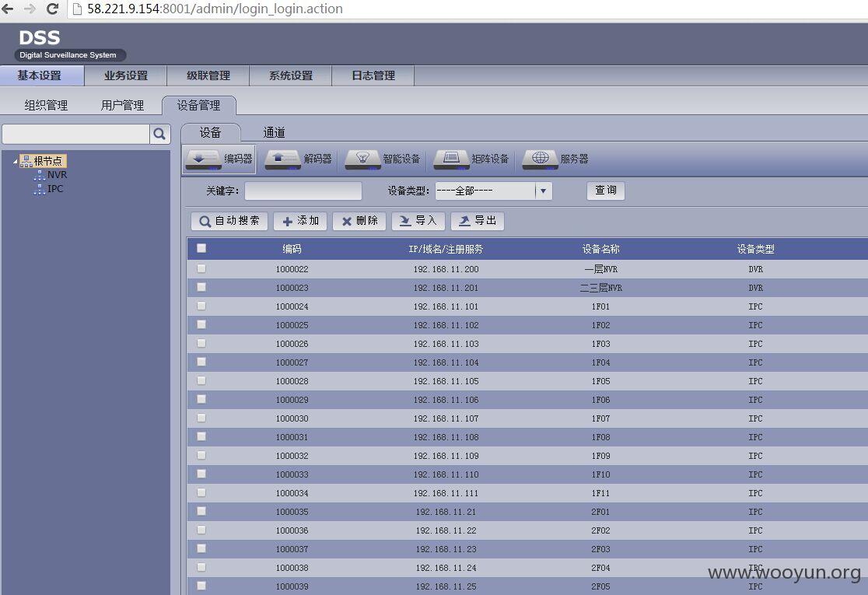Click the IPC node icon in tree
The image size is (868, 595).
tap(40, 189)
